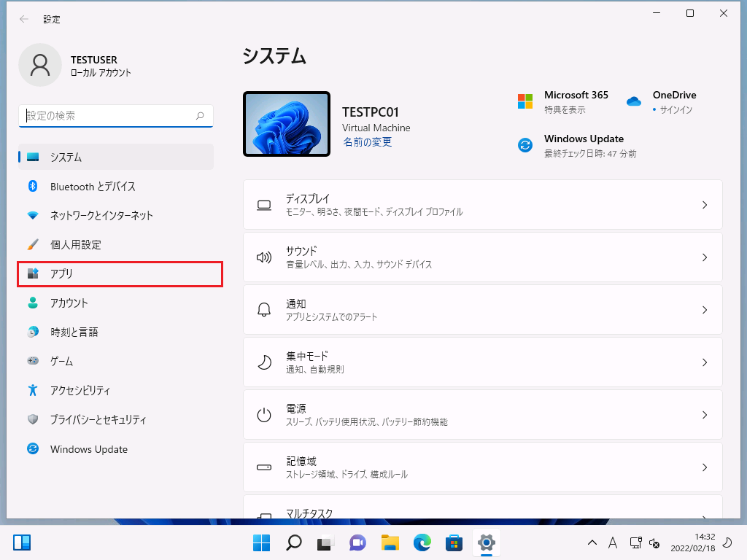Expand the サウンド (Sound) settings chevron

pos(704,257)
